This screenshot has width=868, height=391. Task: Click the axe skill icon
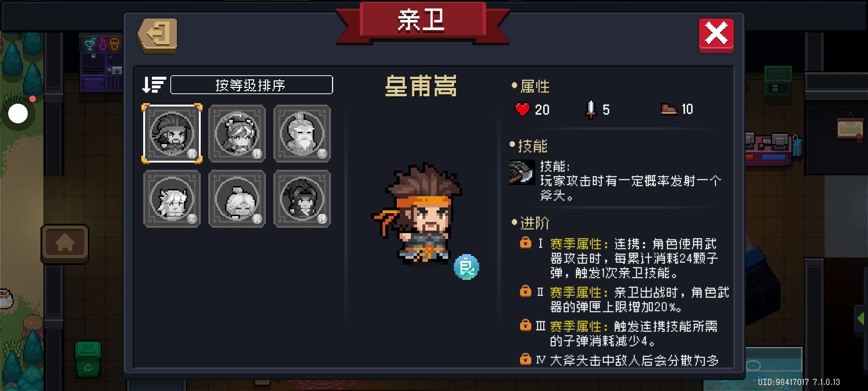pyautogui.click(x=522, y=172)
